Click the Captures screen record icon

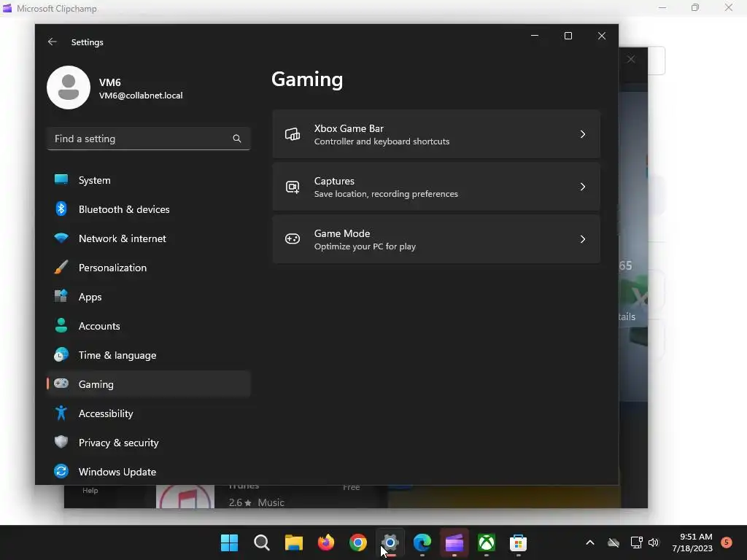pos(293,187)
